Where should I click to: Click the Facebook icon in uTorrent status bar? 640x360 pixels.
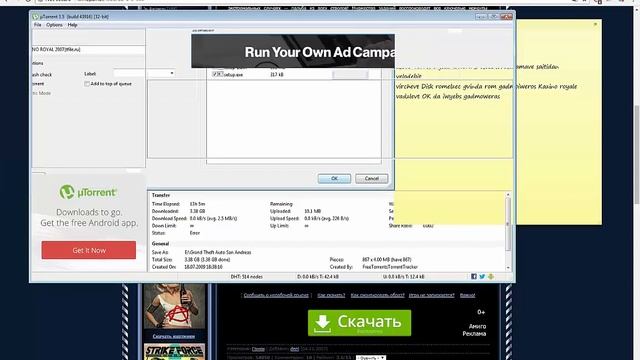pyautogui.click(x=473, y=277)
